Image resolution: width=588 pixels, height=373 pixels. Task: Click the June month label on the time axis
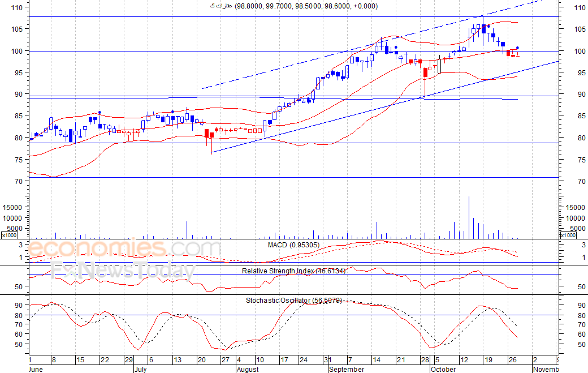(36, 369)
